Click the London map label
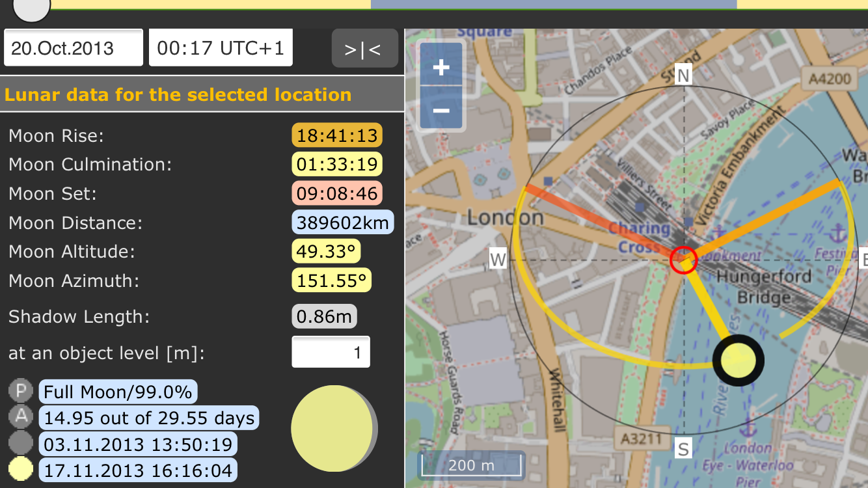The width and height of the screenshot is (868, 488). 506,217
